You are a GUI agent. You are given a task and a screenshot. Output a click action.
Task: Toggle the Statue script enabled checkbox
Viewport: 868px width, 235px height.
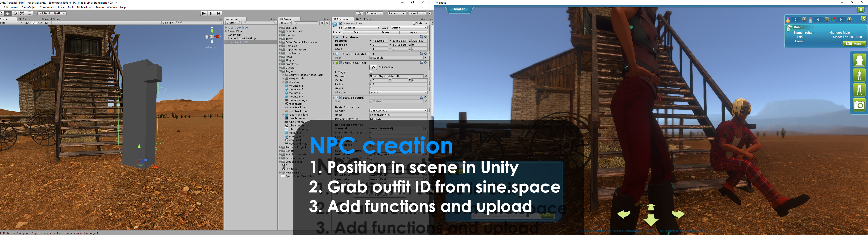point(341,98)
